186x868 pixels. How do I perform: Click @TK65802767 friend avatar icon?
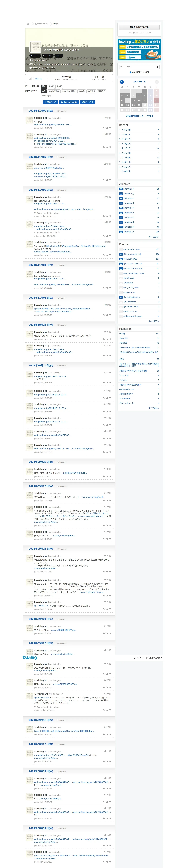121,259
